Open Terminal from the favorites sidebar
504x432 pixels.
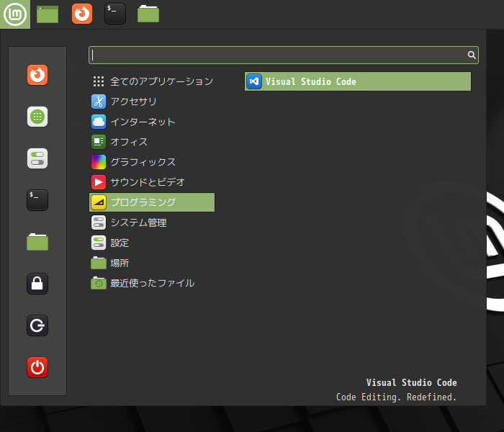coord(37,200)
